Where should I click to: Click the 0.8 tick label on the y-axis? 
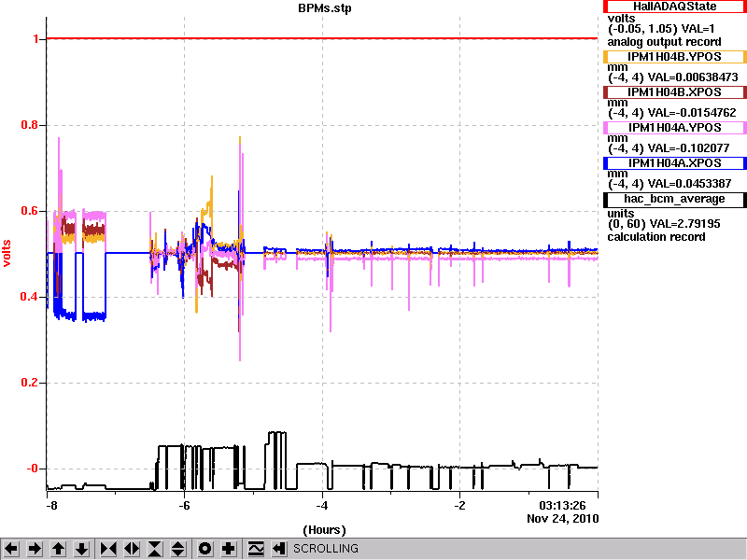(x=30, y=125)
